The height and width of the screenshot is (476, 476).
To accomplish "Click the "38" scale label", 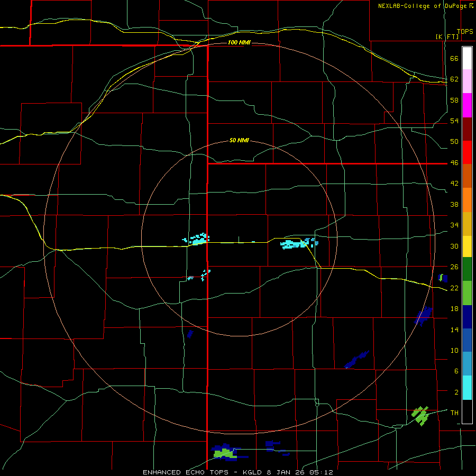I will click(x=454, y=204).
